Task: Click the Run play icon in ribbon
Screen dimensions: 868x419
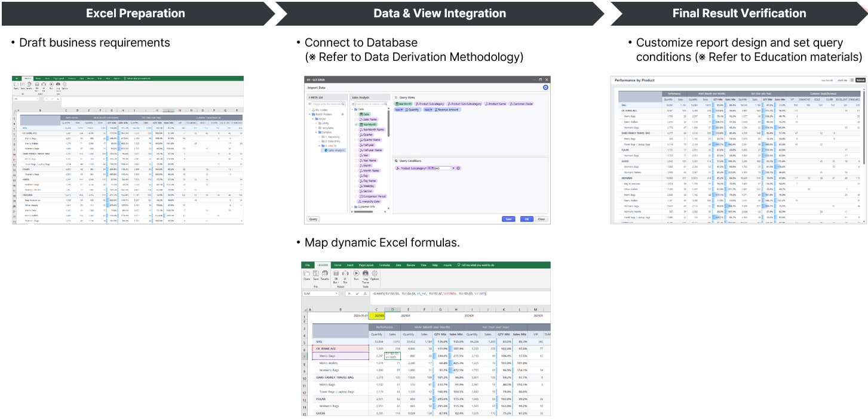Action: click(x=356, y=273)
